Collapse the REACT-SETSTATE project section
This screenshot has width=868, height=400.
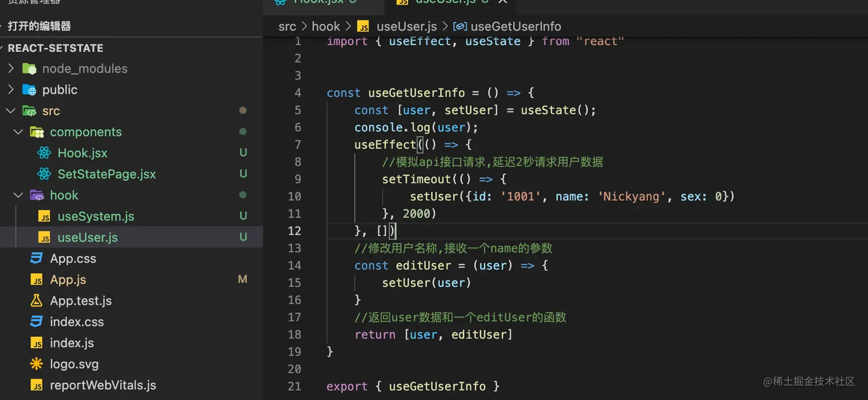coord(55,48)
